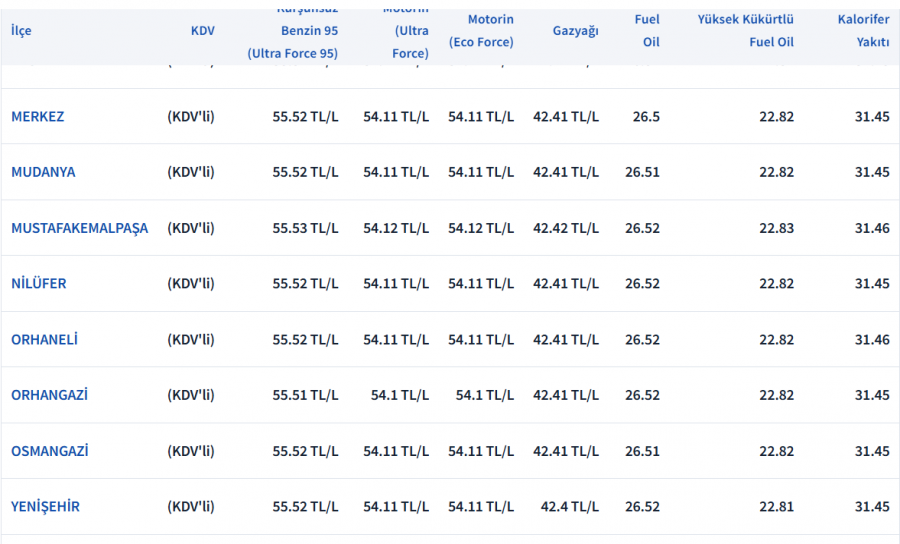Open the YENİŞEHİR district link

coord(45,507)
